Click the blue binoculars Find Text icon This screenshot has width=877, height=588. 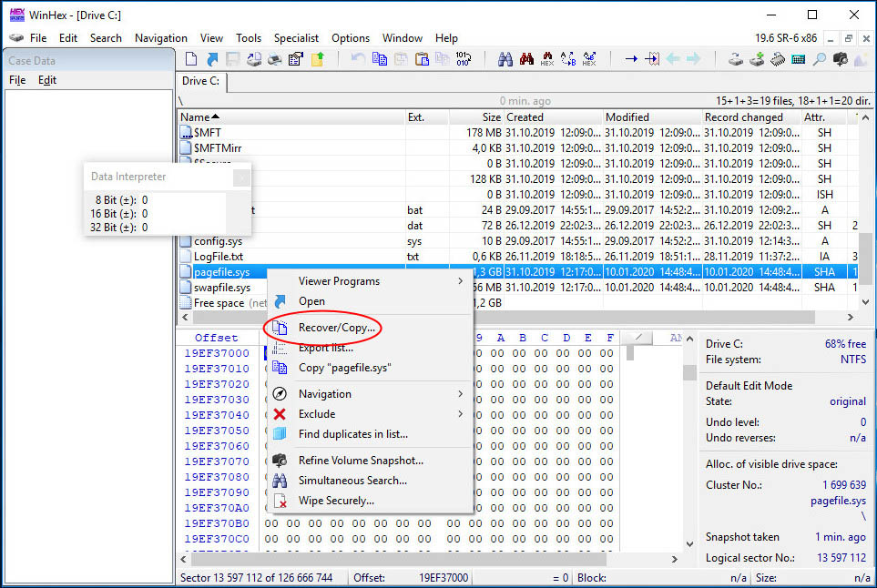[x=505, y=58]
